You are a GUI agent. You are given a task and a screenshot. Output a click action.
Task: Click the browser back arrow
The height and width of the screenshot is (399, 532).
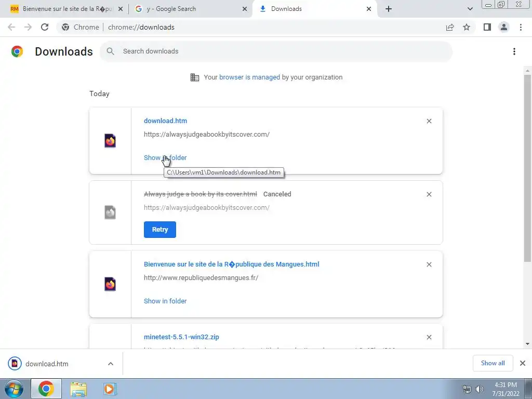click(11, 27)
